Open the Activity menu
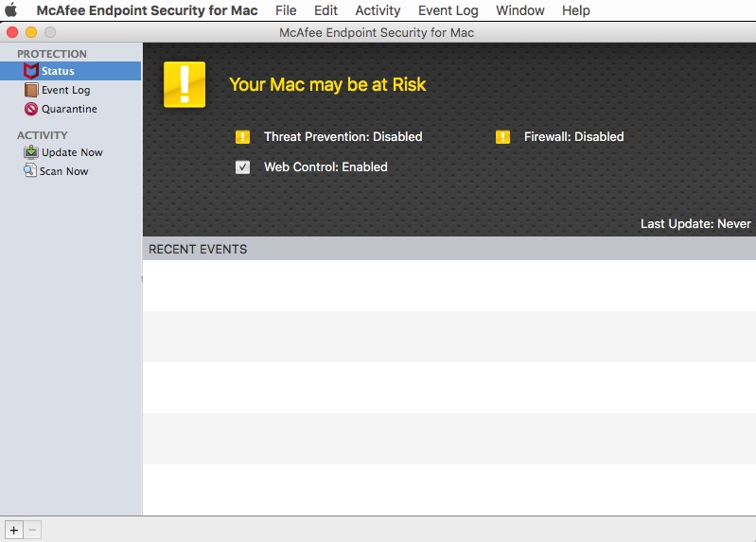Screen dimensions: 756x542 pyautogui.click(x=378, y=10)
